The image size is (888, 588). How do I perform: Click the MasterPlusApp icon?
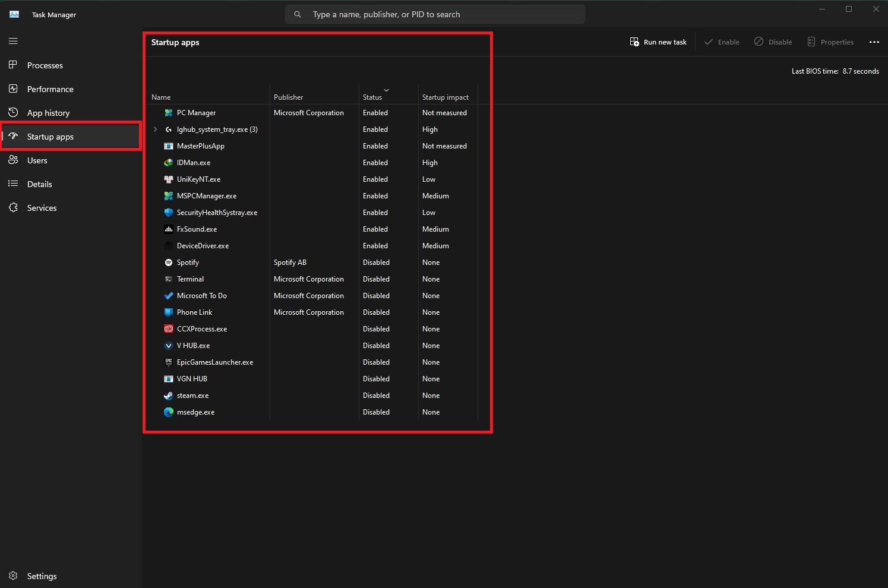click(x=169, y=146)
